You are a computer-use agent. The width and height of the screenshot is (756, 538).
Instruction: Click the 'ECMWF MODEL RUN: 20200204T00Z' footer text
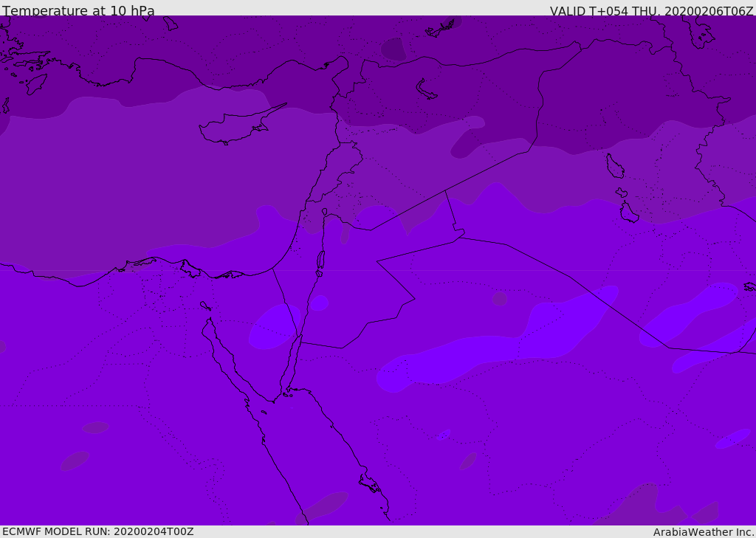(98, 531)
